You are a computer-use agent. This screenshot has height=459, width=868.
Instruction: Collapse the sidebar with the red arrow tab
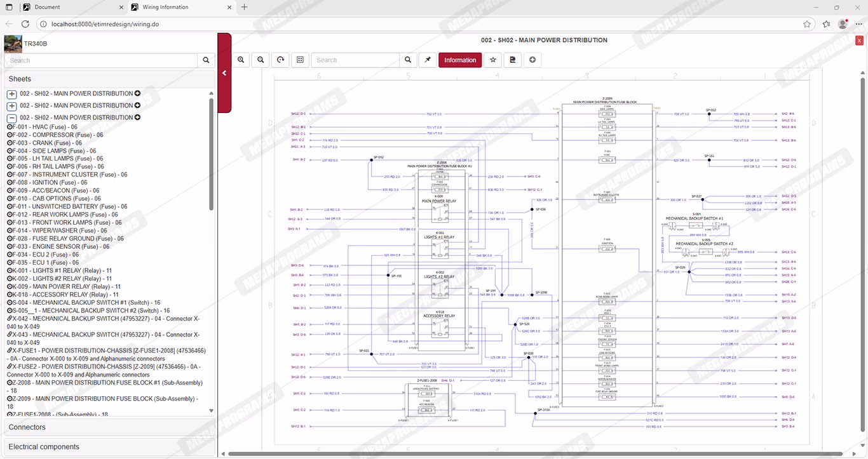click(x=224, y=73)
